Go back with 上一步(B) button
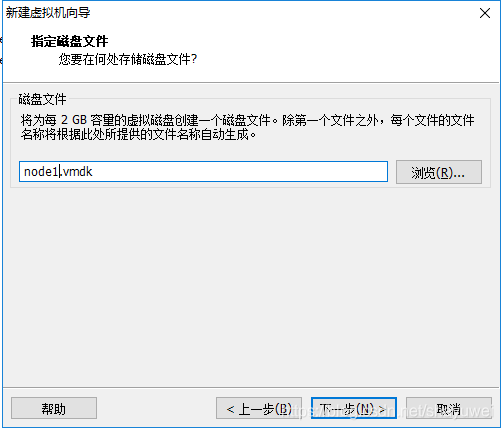This screenshot has height=430, width=503. click(259, 408)
